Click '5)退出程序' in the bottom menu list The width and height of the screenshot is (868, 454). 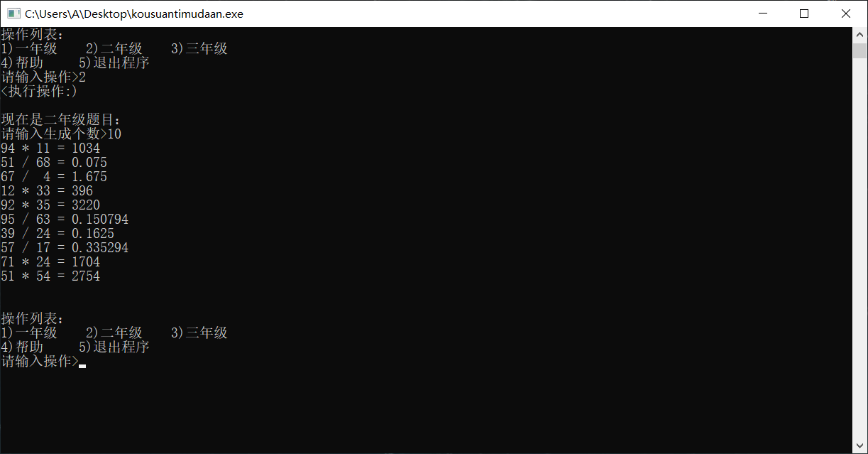[x=114, y=347]
